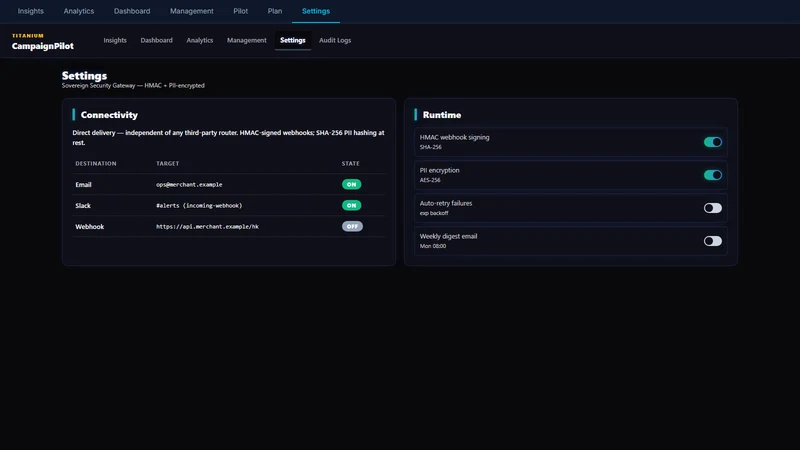
Task: Click the webhook URL target
Action: 207,227
